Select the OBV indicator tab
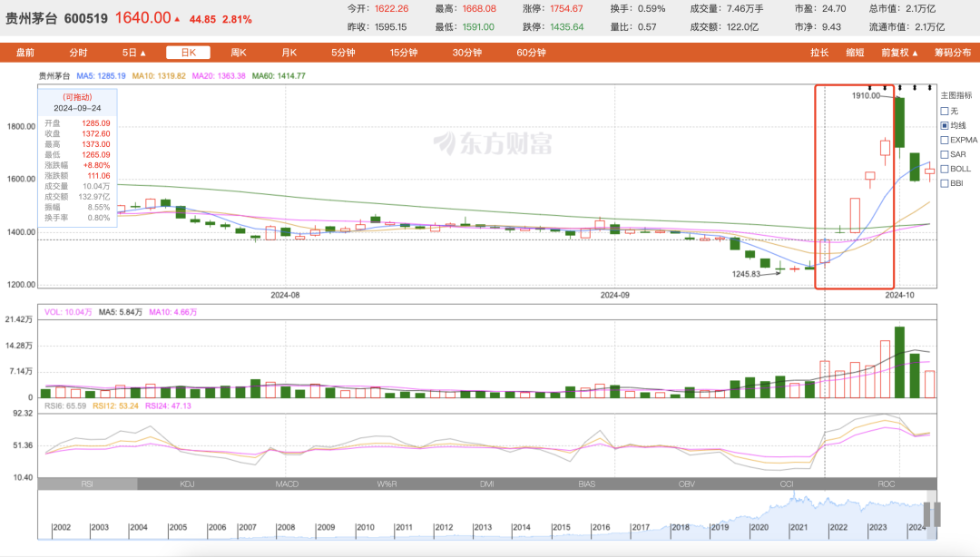980x557 pixels. [687, 484]
